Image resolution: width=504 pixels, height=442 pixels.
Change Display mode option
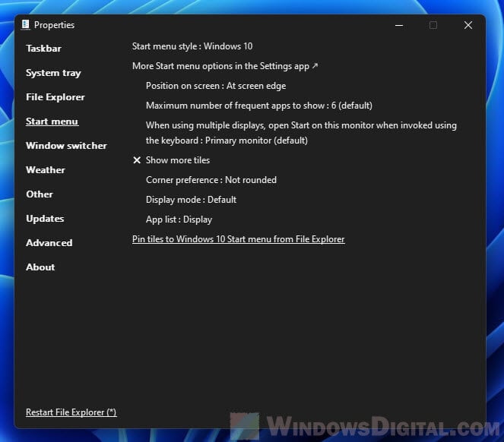pyautogui.click(x=191, y=200)
